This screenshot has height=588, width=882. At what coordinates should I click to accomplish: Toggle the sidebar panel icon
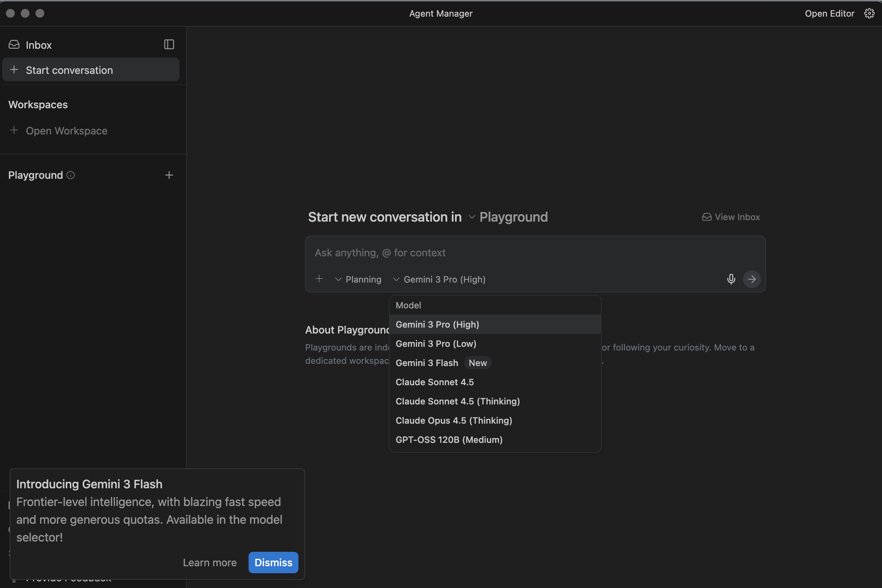point(169,45)
